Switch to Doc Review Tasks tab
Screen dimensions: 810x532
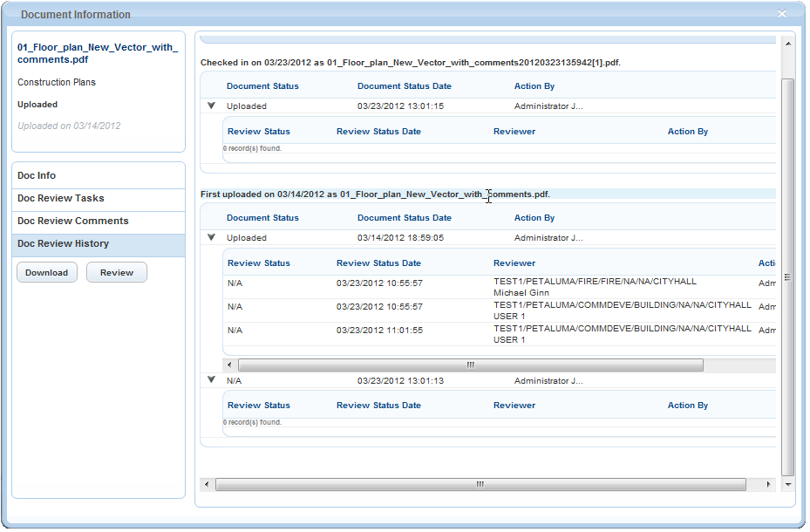point(61,198)
